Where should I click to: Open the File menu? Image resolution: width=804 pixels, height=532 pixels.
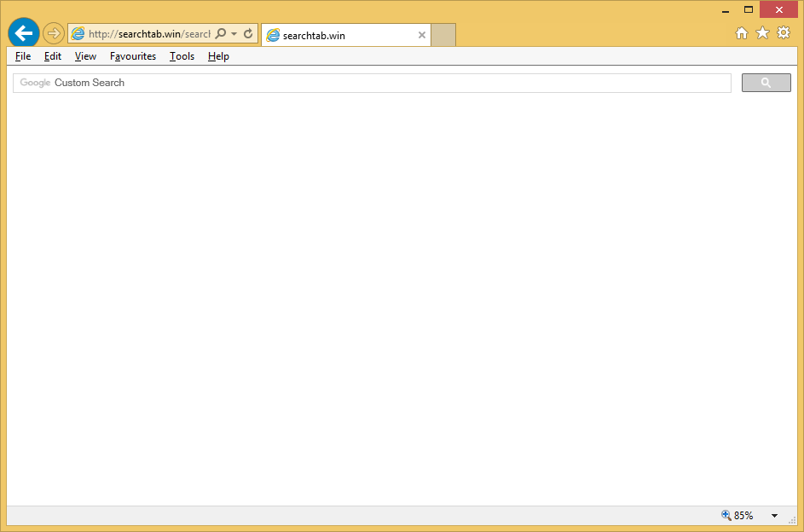coord(23,56)
